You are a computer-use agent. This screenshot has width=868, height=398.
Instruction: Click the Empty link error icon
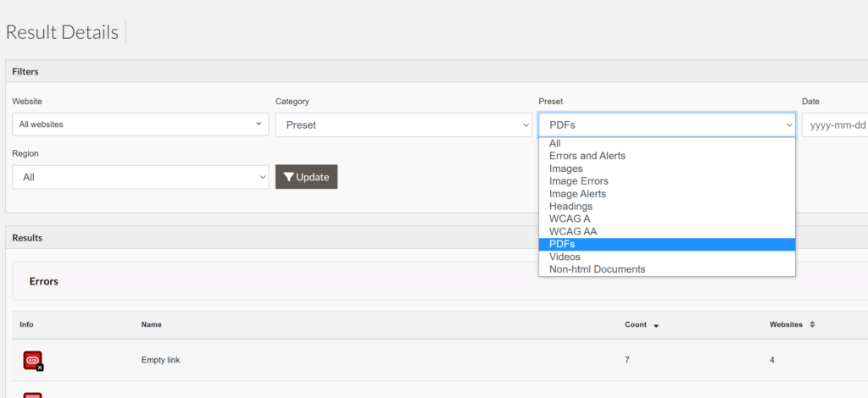(33, 361)
